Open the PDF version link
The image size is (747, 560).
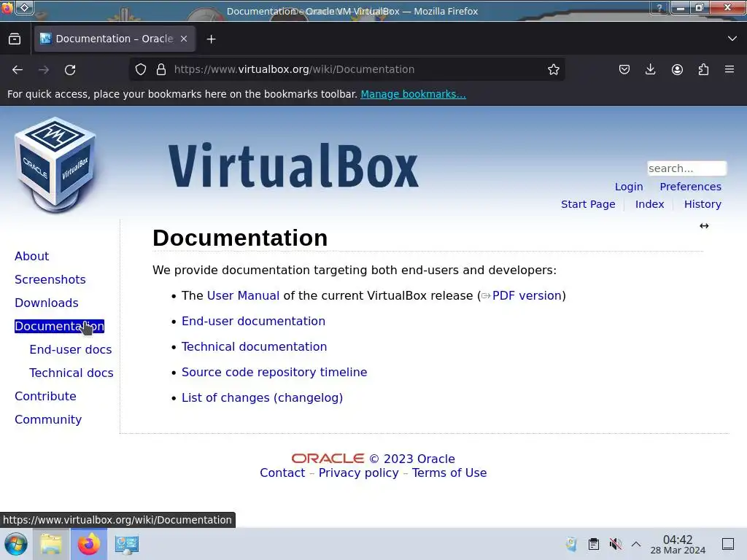(x=527, y=296)
